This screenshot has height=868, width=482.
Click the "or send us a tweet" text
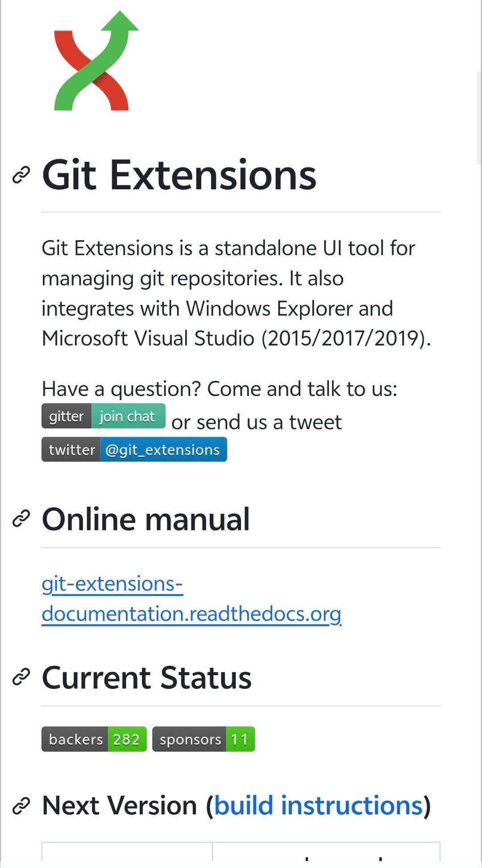pos(257,422)
